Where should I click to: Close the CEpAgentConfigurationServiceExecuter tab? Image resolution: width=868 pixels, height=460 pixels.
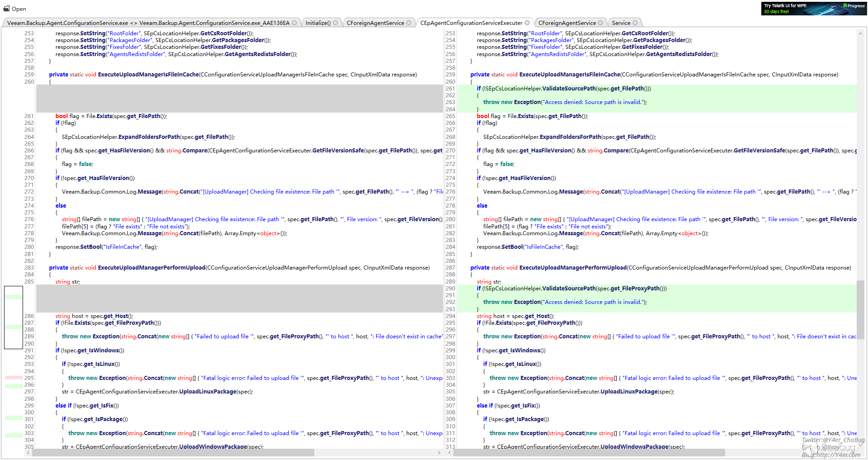click(527, 23)
